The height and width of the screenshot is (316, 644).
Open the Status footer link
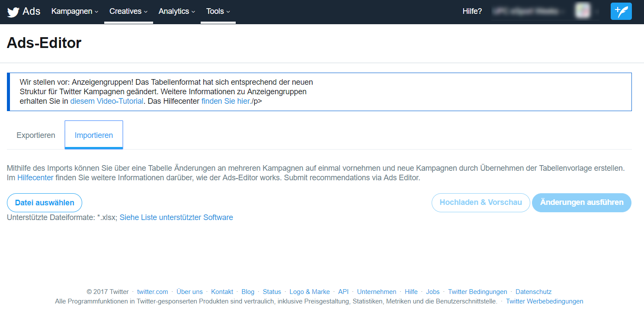point(272,292)
